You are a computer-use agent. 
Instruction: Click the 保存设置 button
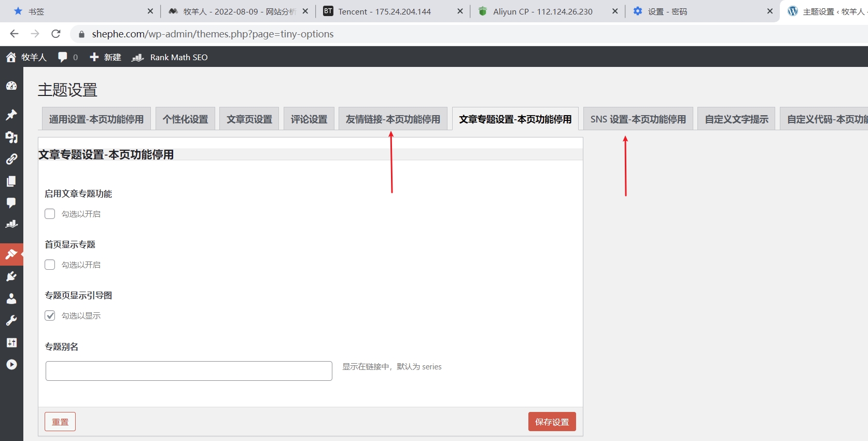click(x=552, y=422)
